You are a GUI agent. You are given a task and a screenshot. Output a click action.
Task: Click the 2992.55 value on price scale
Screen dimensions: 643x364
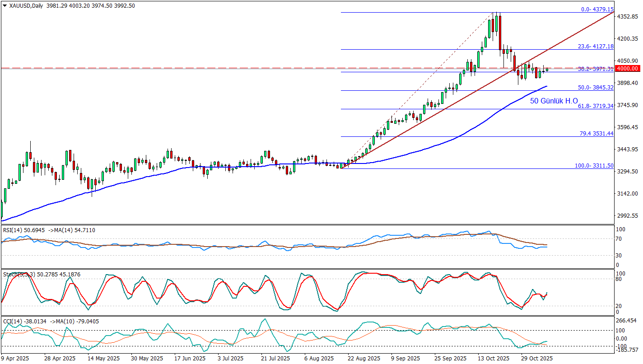(628, 216)
